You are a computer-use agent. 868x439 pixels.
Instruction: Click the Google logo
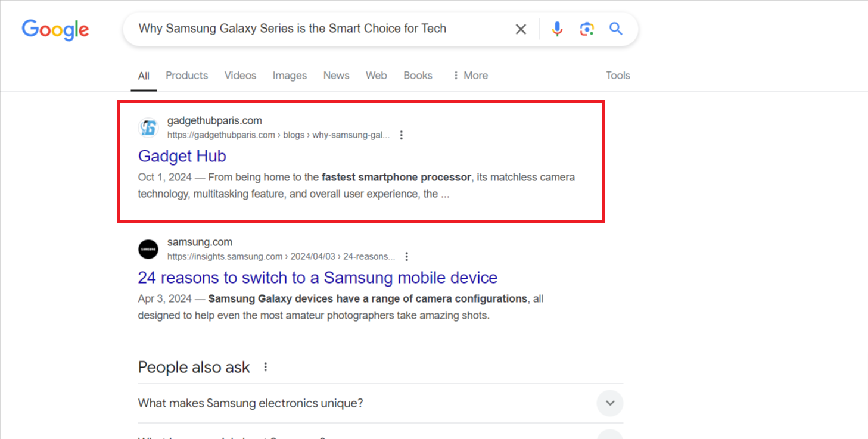tap(55, 29)
